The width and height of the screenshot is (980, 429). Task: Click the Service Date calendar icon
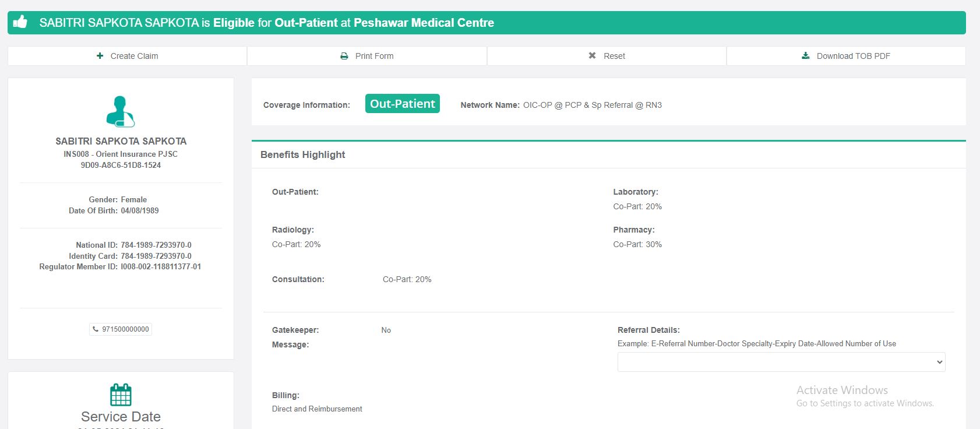click(x=121, y=395)
